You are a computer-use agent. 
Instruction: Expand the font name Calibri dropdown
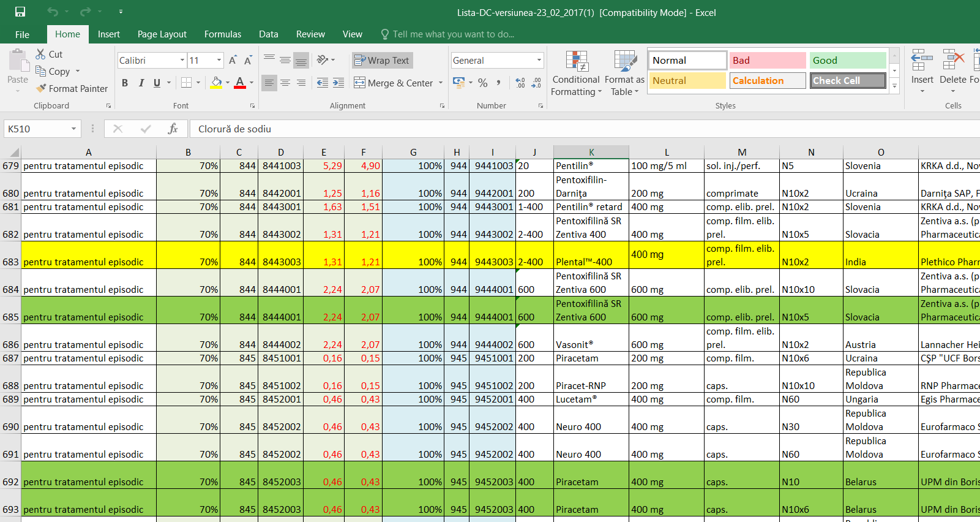[182, 60]
